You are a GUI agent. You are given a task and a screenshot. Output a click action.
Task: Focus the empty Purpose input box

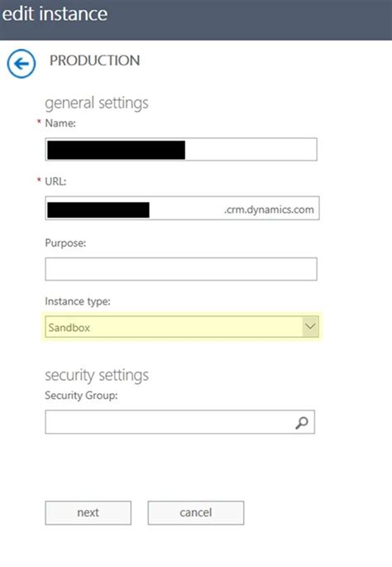[181, 269]
